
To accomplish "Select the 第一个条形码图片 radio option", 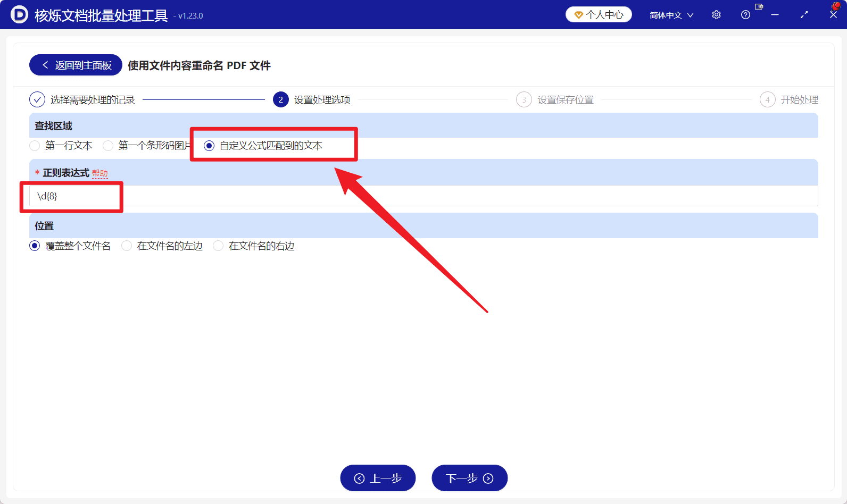I will (x=147, y=146).
